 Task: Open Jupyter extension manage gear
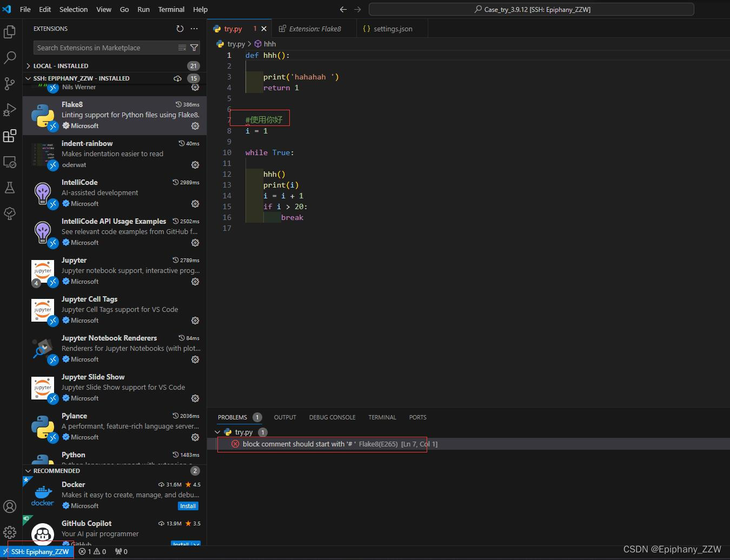point(195,282)
